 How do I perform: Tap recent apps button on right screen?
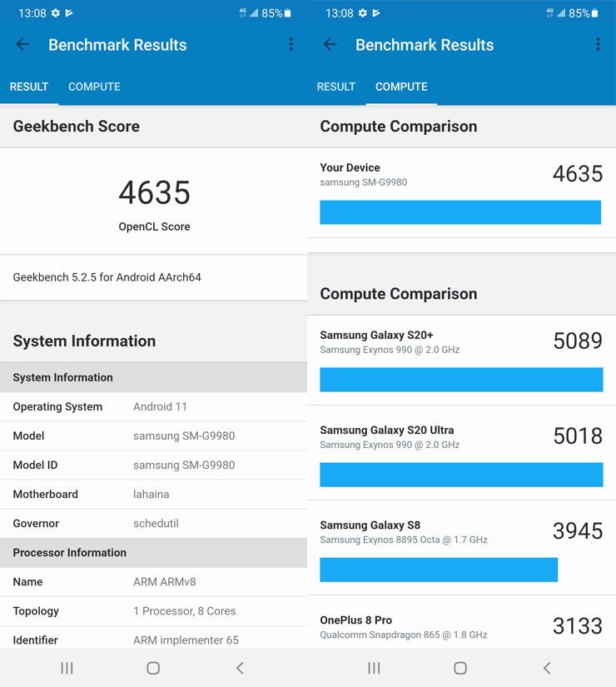[x=374, y=668]
